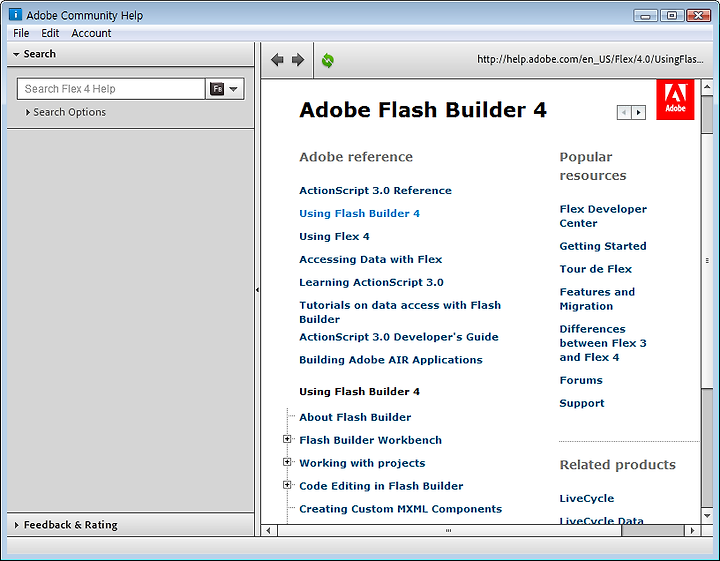Expand the Feedback & Rating panel
This screenshot has height=561, width=720.
click(x=130, y=524)
